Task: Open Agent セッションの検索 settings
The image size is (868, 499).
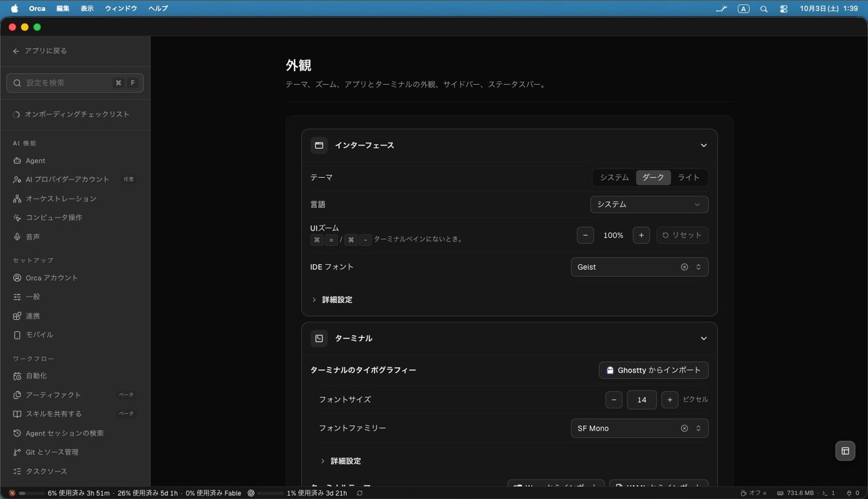Action: tap(74, 433)
